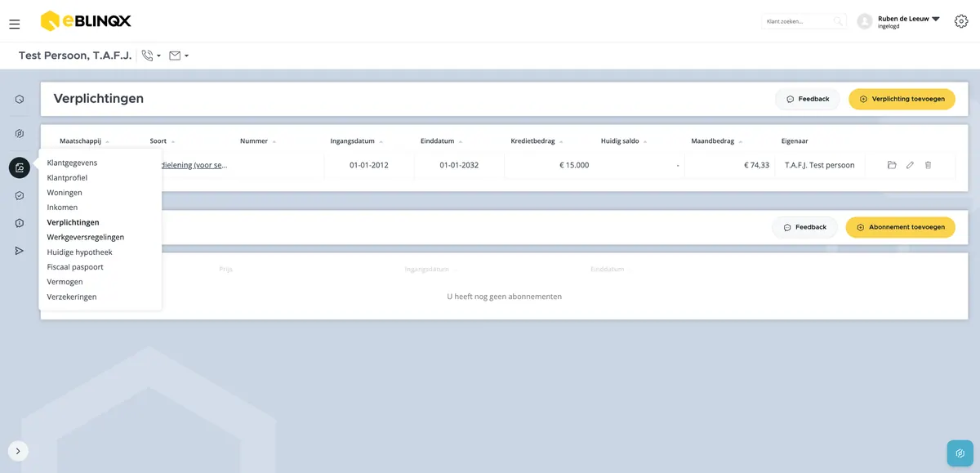Open the teal widget button at bottom right
Viewport: 980px width, 473px height.
pos(960,453)
